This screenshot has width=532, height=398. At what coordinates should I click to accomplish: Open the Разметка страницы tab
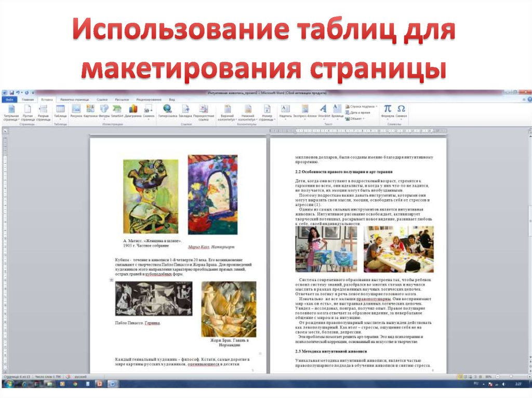tap(74, 99)
